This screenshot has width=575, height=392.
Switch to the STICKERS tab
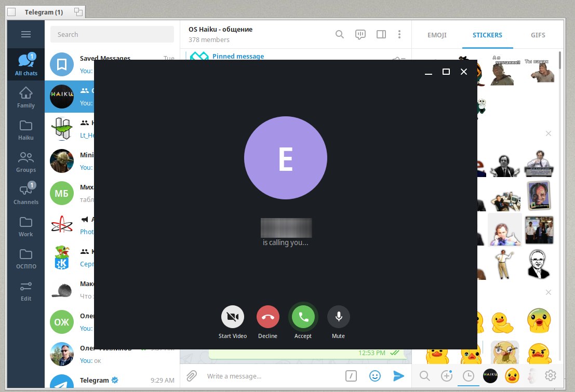[487, 35]
